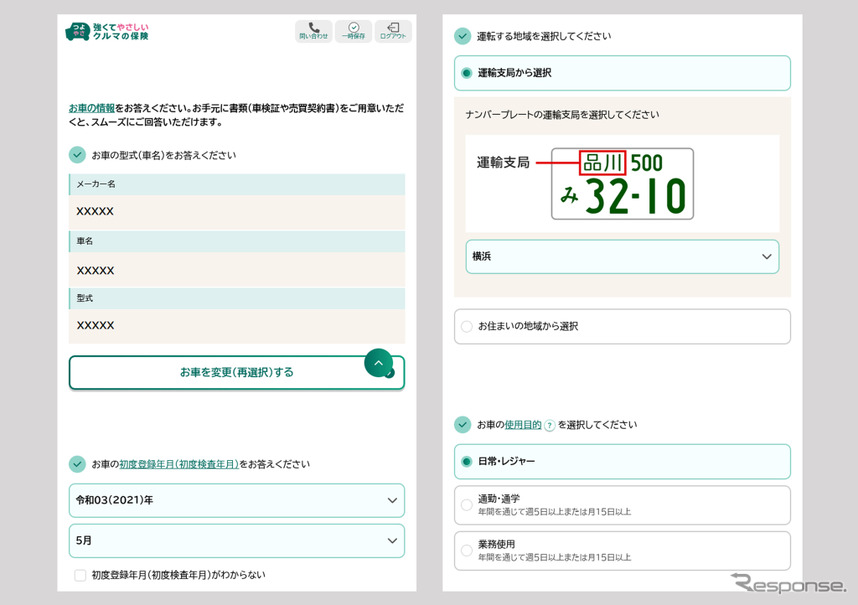Viewport: 858px width, 605px height.
Task: Select 通勤・通学 usage option
Action: 622,505
